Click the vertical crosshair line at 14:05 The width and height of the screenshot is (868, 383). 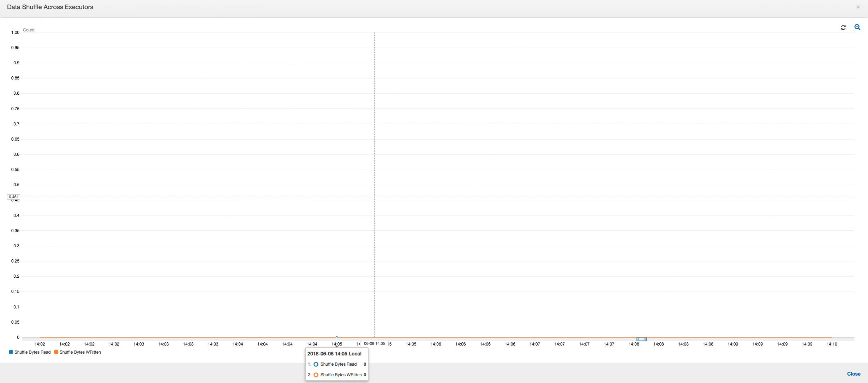[374, 197]
